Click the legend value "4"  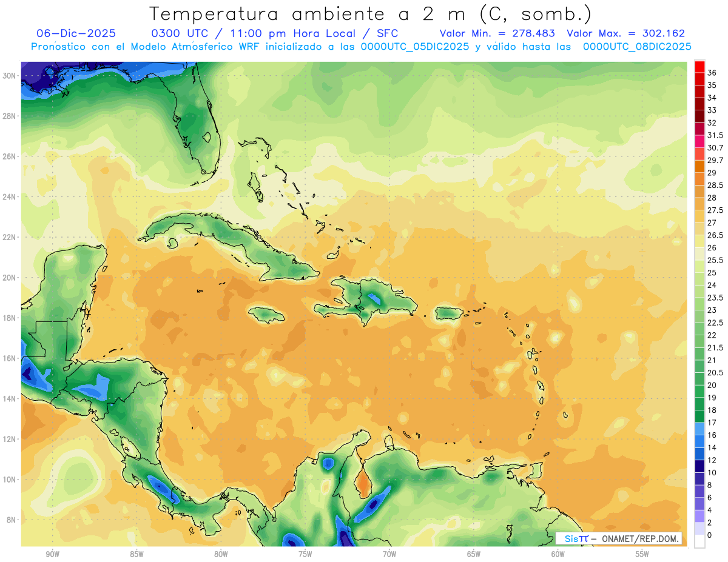710,510
